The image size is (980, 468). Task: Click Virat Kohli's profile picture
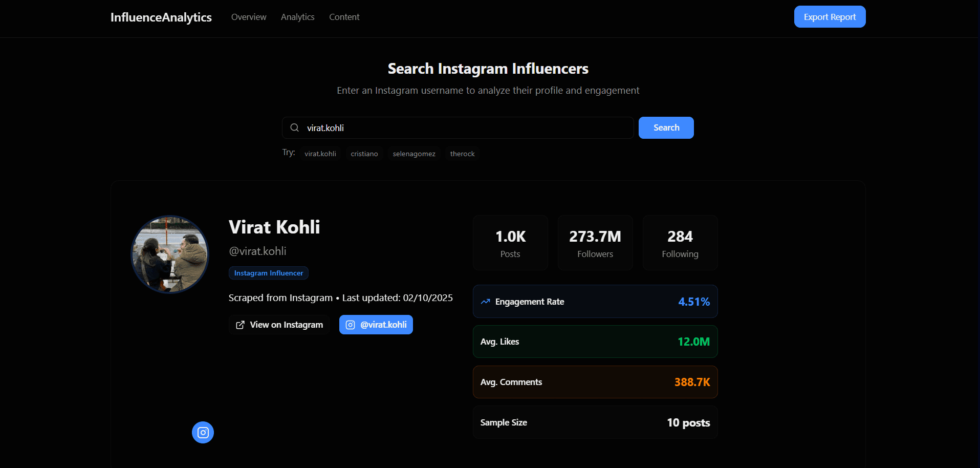point(170,254)
